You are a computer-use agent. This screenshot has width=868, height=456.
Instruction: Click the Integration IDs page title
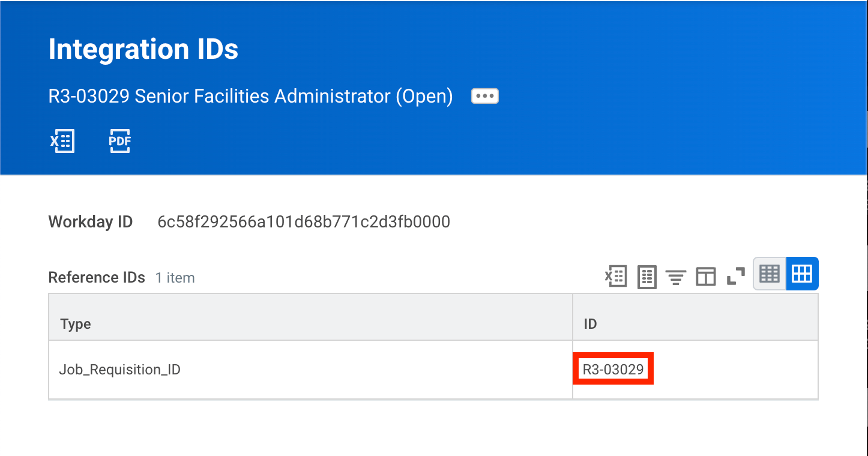point(143,49)
